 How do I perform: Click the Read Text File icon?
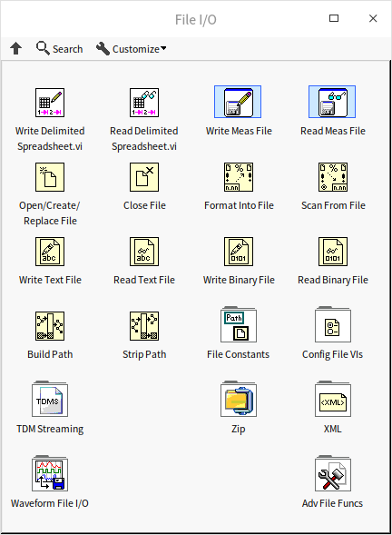coord(144,252)
